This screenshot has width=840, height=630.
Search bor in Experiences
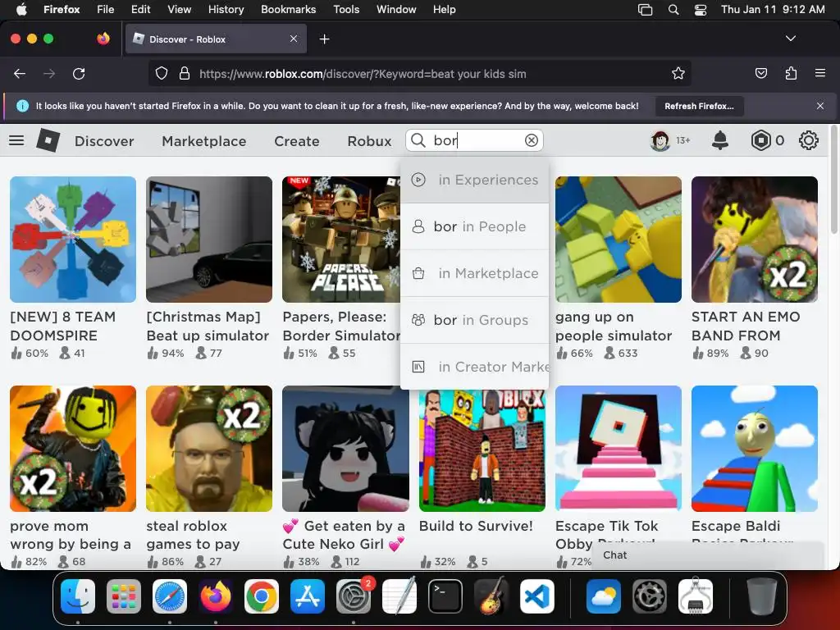click(475, 180)
